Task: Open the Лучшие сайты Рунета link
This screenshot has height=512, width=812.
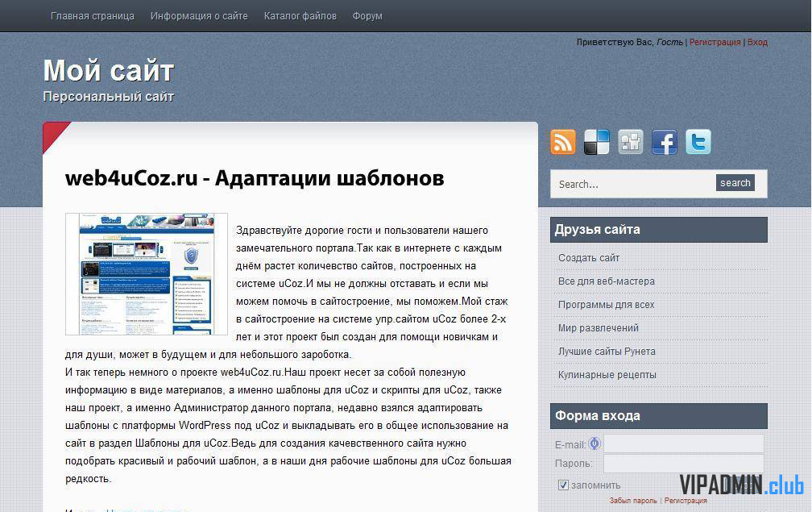Action: (x=607, y=351)
